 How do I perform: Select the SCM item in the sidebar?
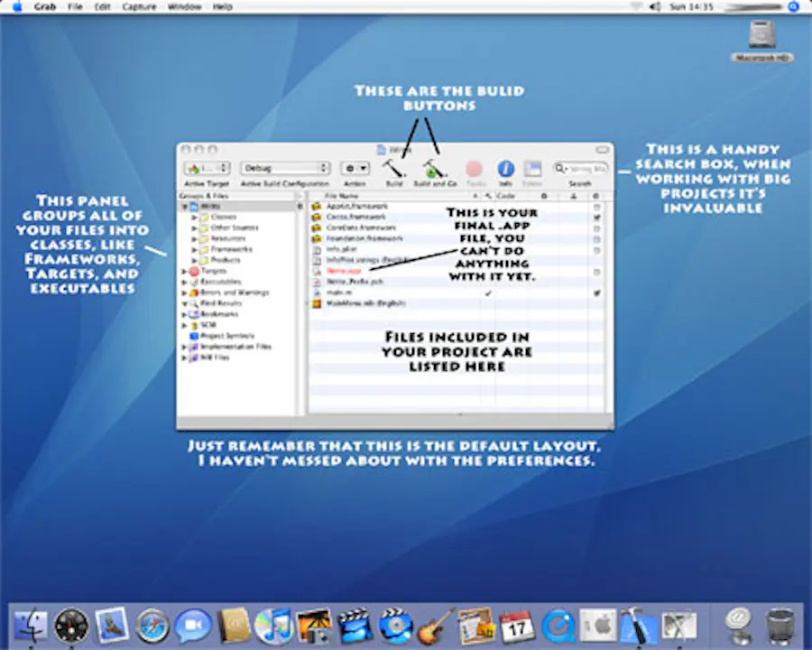click(x=205, y=324)
